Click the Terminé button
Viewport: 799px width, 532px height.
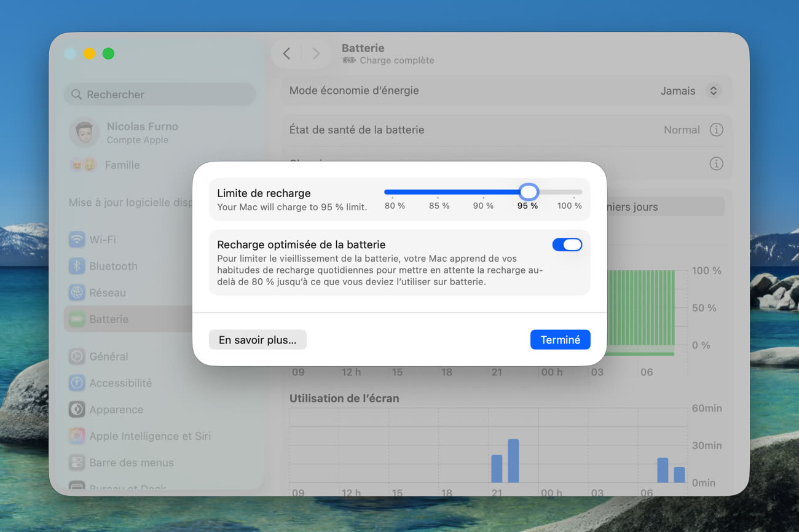point(560,340)
